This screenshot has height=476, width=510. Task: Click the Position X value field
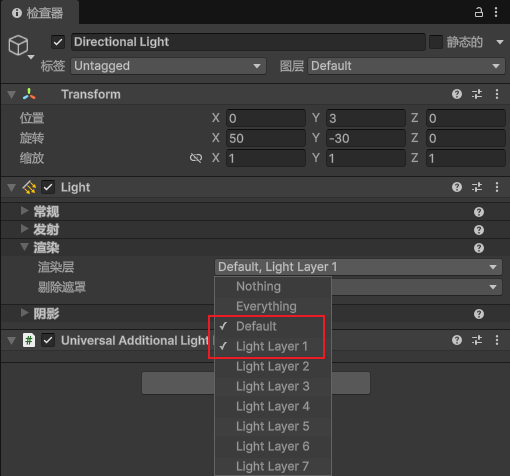[266, 118]
